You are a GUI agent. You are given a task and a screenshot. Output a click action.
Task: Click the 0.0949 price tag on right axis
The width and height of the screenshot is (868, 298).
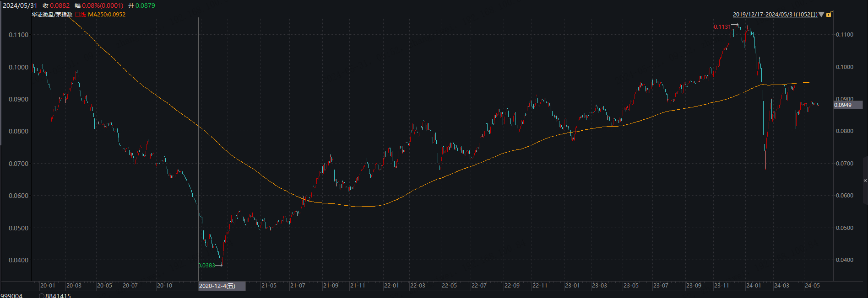tap(843, 105)
